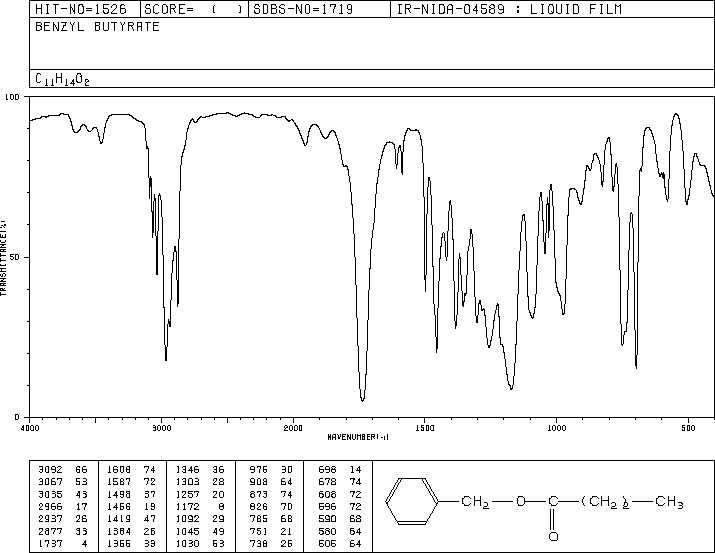
Task: Click the 500 wavenumber axis label
Action: point(688,428)
